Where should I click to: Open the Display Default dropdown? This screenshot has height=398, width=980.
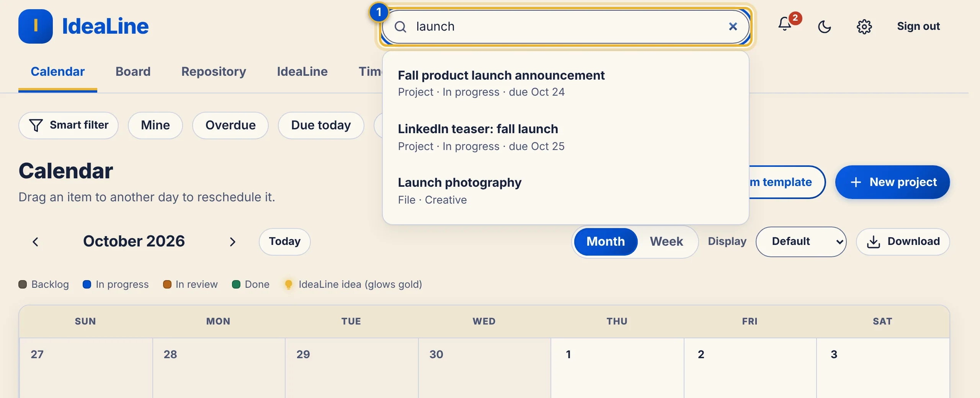(801, 241)
